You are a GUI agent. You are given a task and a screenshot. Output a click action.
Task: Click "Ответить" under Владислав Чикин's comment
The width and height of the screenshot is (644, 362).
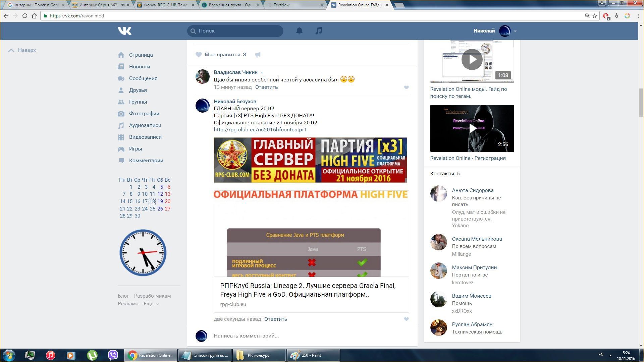[266, 87]
